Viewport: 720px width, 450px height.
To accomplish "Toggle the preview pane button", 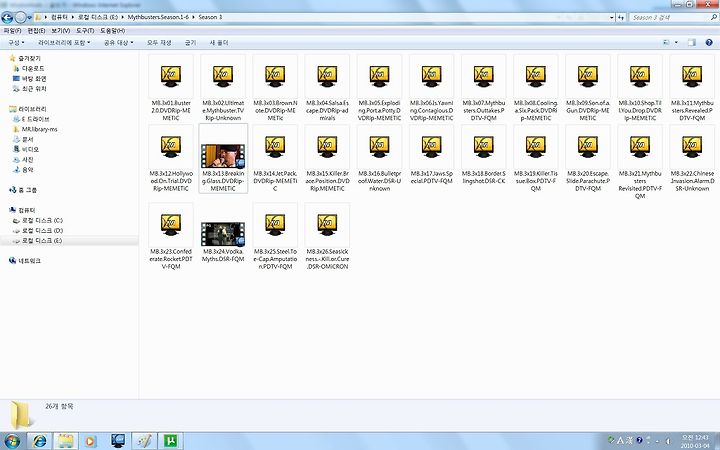I will 692,43.
